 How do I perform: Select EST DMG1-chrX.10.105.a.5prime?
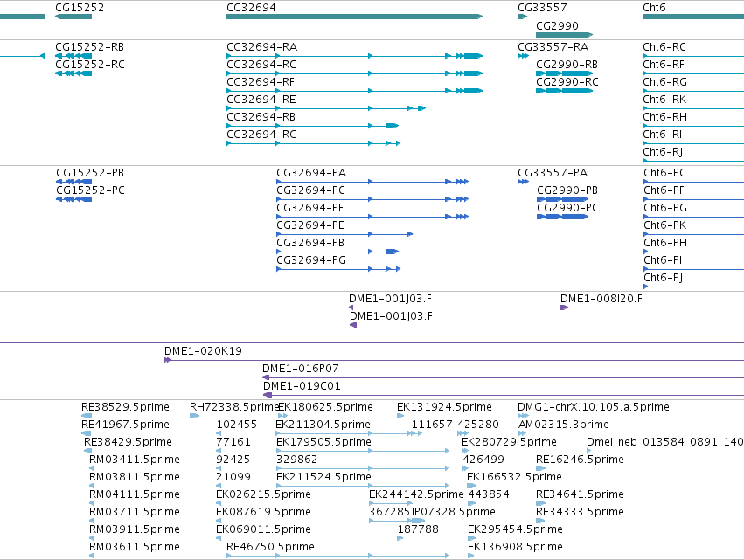[594, 407]
